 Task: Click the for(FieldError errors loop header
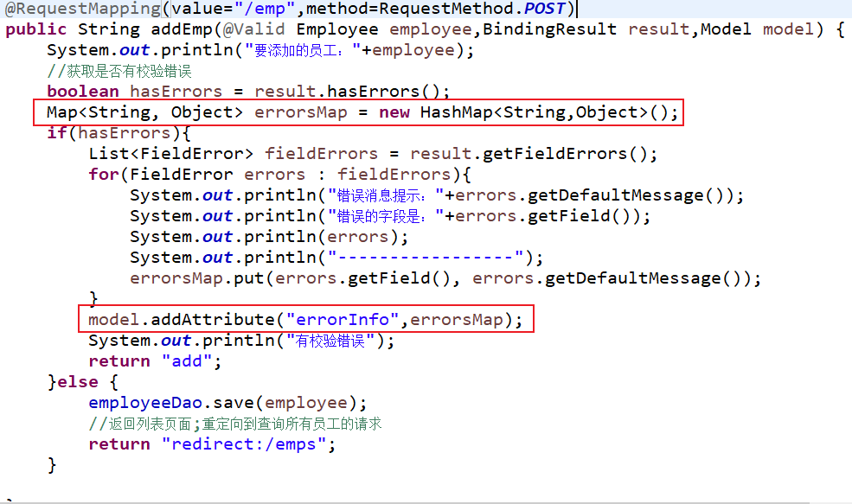pyautogui.click(x=279, y=175)
